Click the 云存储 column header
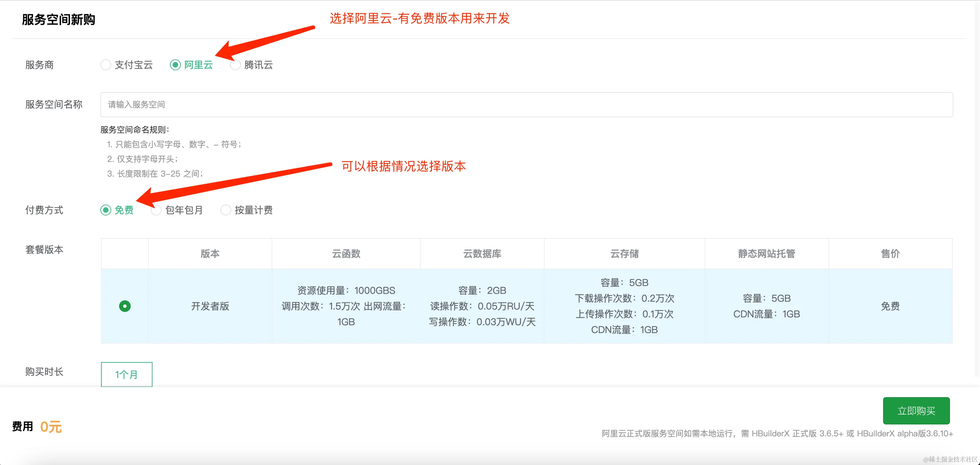Viewport: 980px width, 465px height. pos(624,254)
